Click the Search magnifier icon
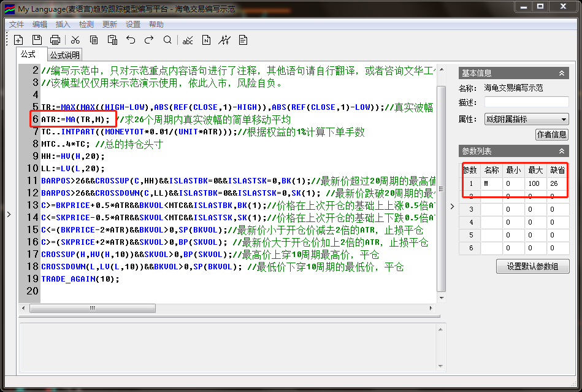582x392 pixels. click(167, 40)
